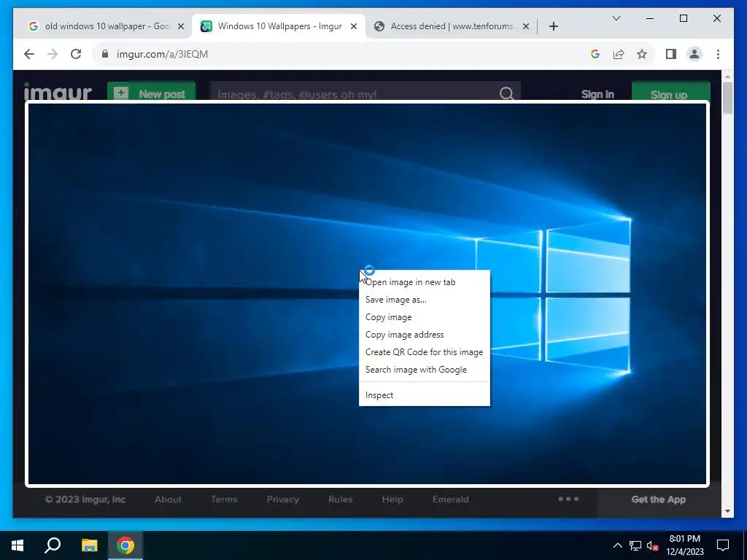The width and height of the screenshot is (747, 560).
Task: Switch to old windows 10 wallpaper tab
Action: tap(106, 27)
